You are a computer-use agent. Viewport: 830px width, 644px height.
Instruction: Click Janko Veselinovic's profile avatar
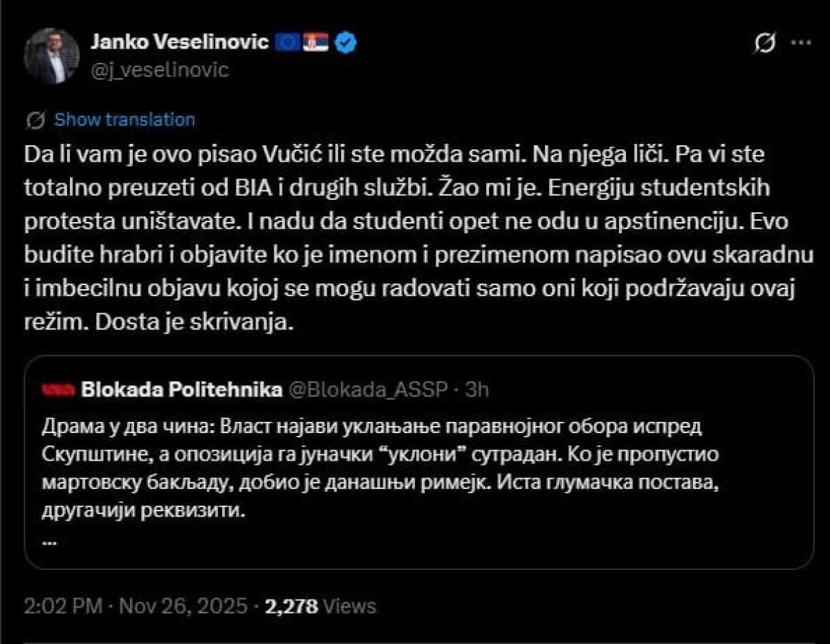point(51,55)
